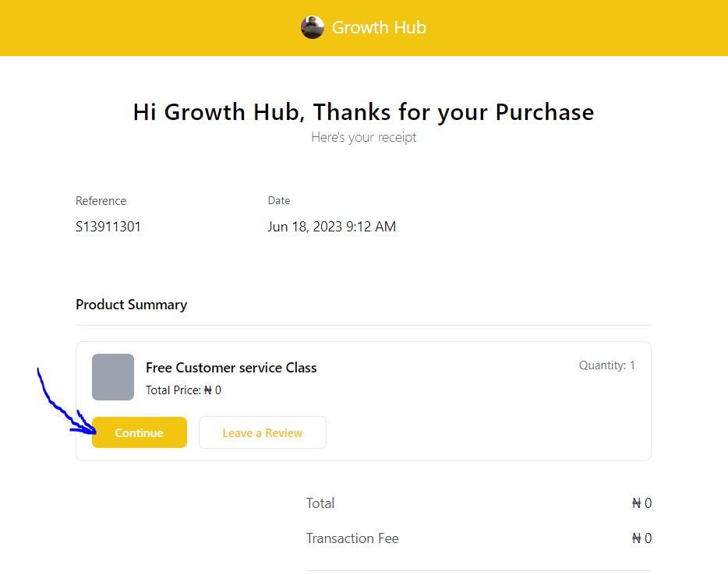Click the Here's your receipt subtitle

363,137
